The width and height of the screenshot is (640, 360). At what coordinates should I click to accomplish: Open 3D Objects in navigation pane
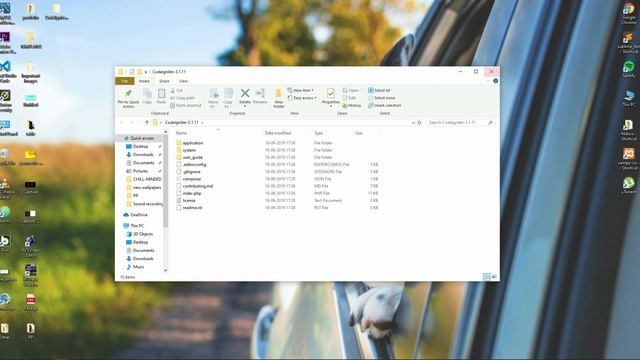click(x=140, y=234)
